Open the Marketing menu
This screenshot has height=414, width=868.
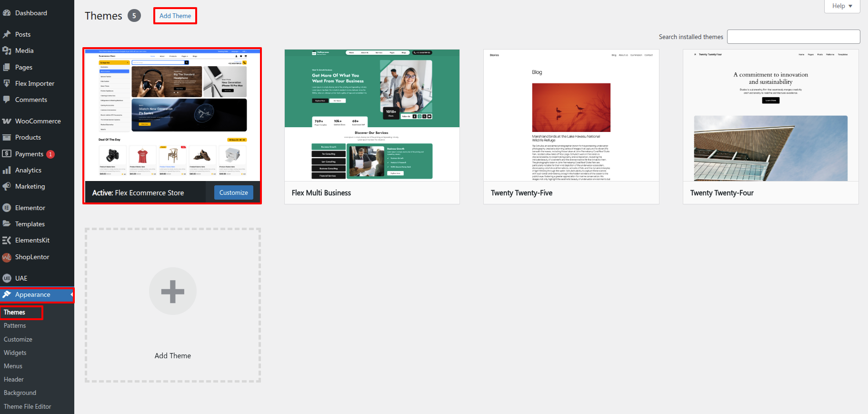coord(30,186)
